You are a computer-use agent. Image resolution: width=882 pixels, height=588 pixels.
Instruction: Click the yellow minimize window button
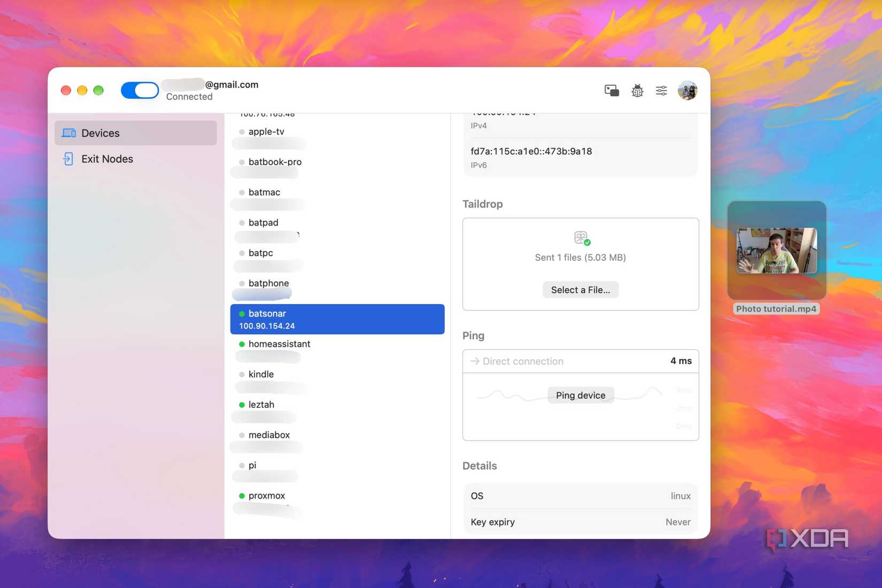click(x=82, y=90)
